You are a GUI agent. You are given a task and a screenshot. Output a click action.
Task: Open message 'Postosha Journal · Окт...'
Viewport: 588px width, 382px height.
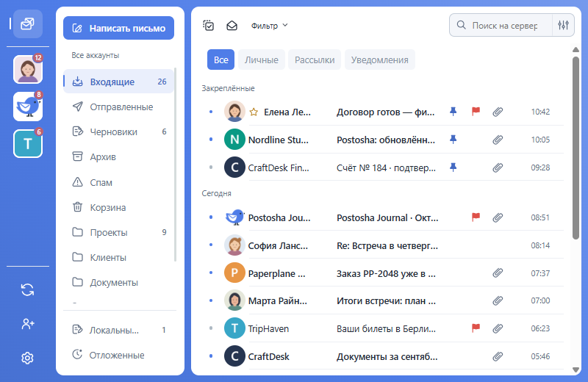tap(387, 217)
